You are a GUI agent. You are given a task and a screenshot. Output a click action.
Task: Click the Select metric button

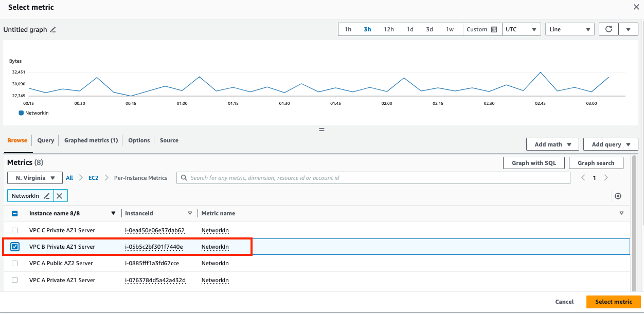[x=614, y=302]
